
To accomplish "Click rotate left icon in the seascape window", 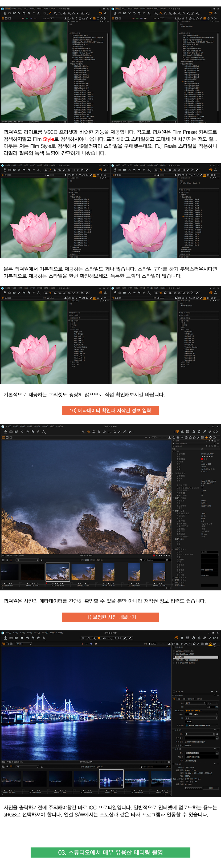I will [x=193, y=431].
